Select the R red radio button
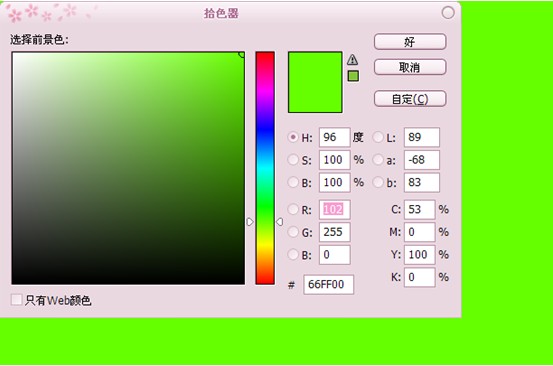Image resolution: width=553 pixels, height=366 pixels. click(293, 209)
